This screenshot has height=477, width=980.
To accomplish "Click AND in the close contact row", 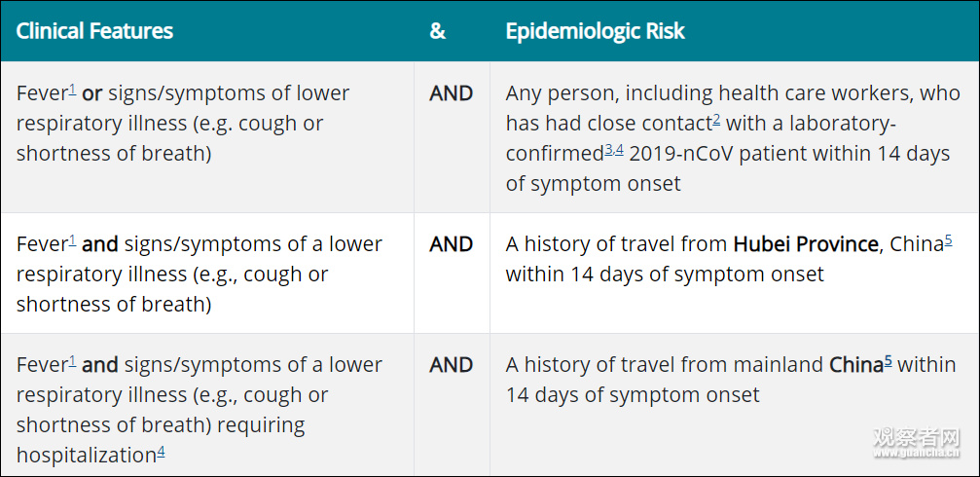I will point(451,93).
